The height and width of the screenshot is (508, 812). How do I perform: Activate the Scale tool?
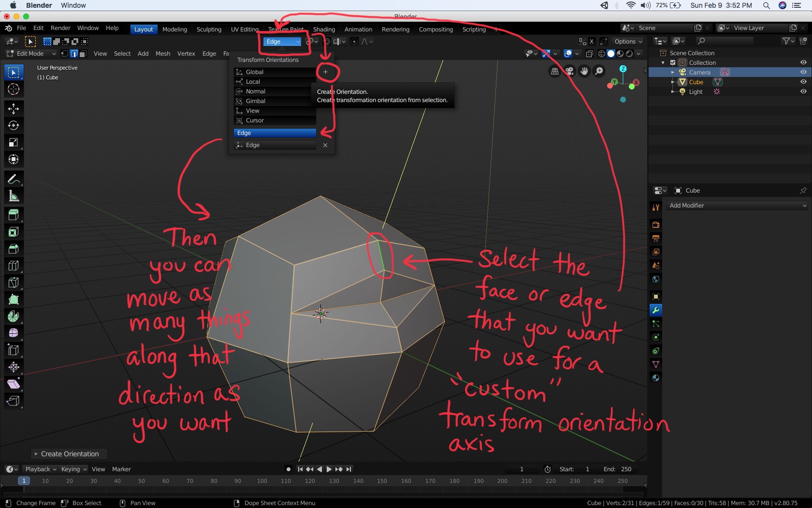coord(14,142)
